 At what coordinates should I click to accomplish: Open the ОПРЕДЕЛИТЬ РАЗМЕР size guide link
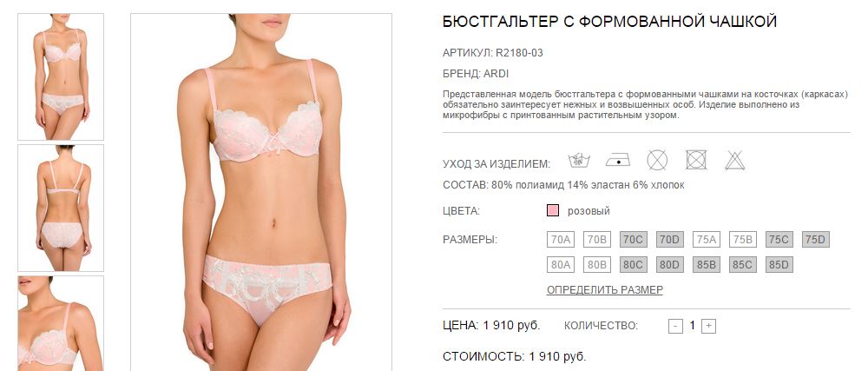(604, 289)
